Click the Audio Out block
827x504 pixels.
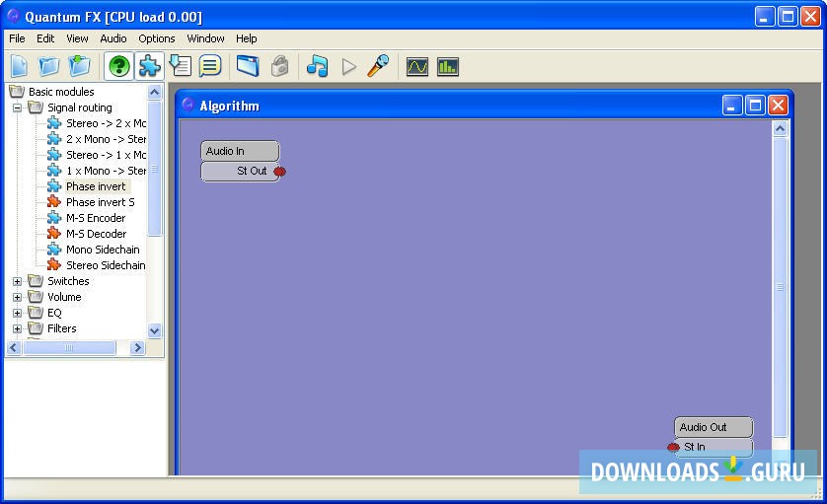(x=714, y=427)
